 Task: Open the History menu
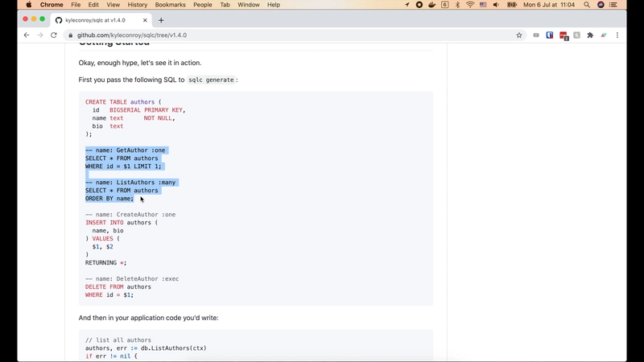pos(137,5)
